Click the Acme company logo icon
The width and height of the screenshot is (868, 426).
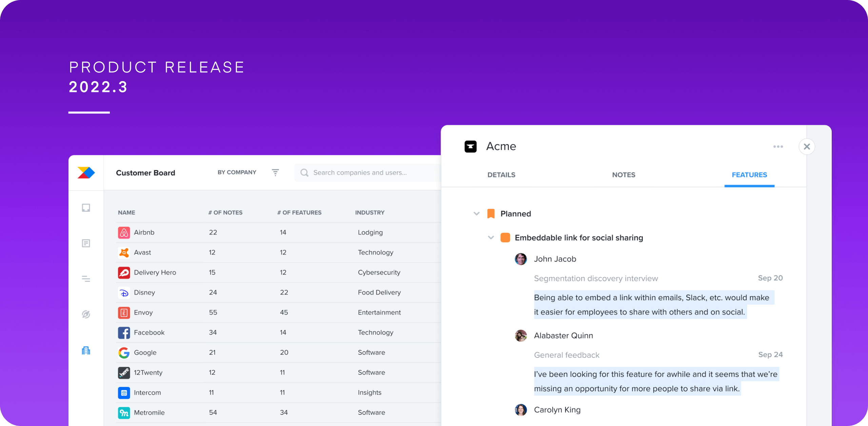coord(471,147)
